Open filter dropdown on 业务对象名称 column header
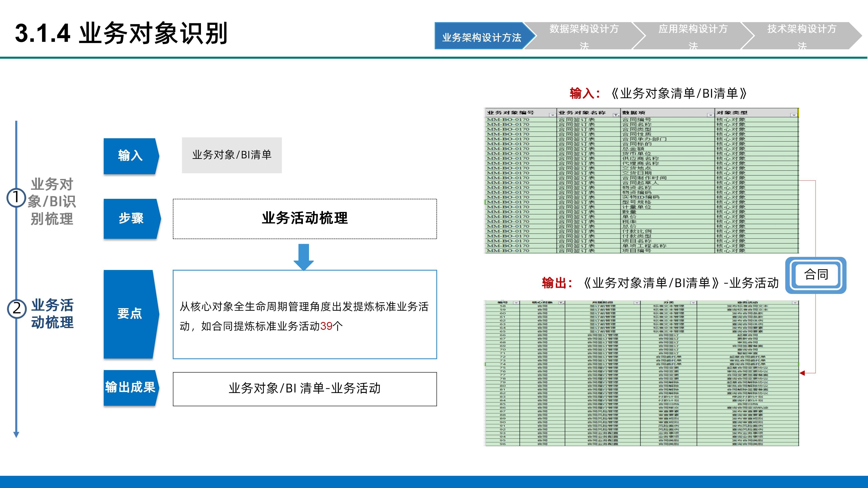The height and width of the screenshot is (488, 868). coord(616,115)
